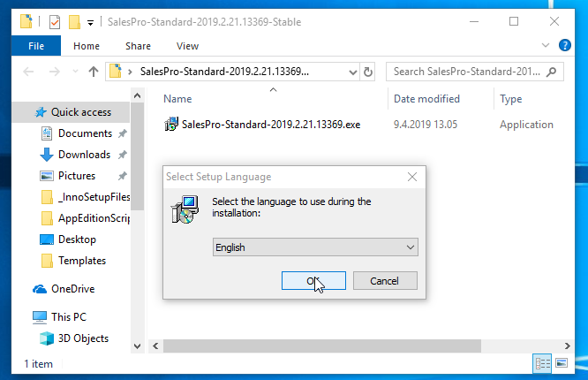Open Pictures in navigation pane
588x380 pixels.
pyautogui.click(x=77, y=176)
